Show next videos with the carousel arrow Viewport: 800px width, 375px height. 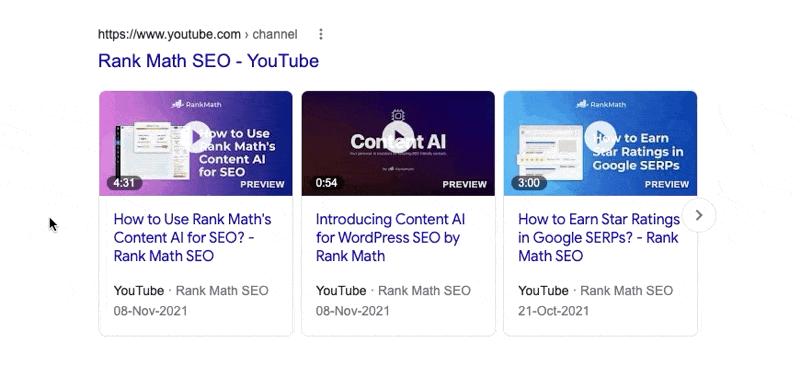pyautogui.click(x=698, y=215)
